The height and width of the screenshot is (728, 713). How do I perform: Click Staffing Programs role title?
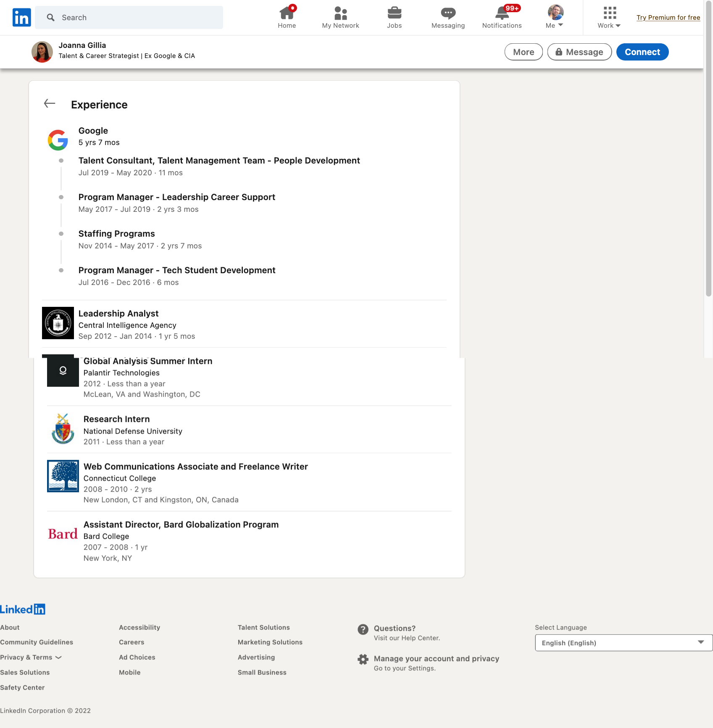tap(117, 234)
